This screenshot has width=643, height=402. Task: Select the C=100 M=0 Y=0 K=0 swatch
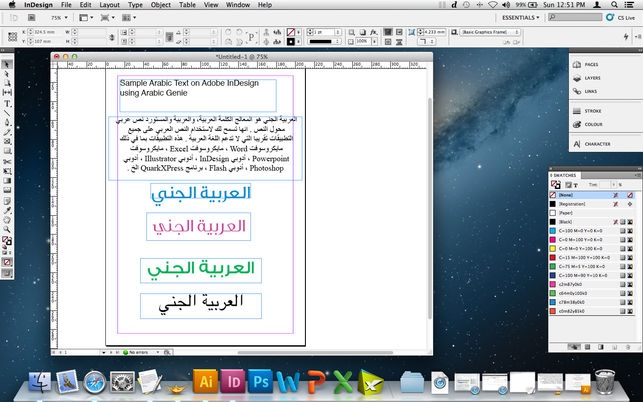(x=593, y=231)
